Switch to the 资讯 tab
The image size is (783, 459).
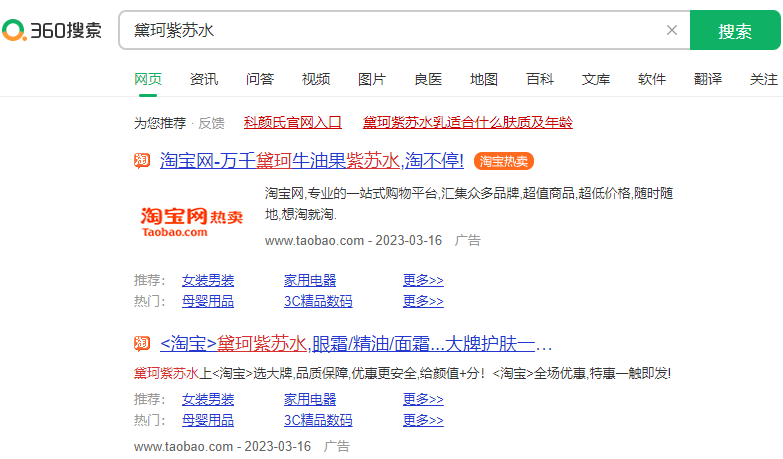click(x=204, y=79)
